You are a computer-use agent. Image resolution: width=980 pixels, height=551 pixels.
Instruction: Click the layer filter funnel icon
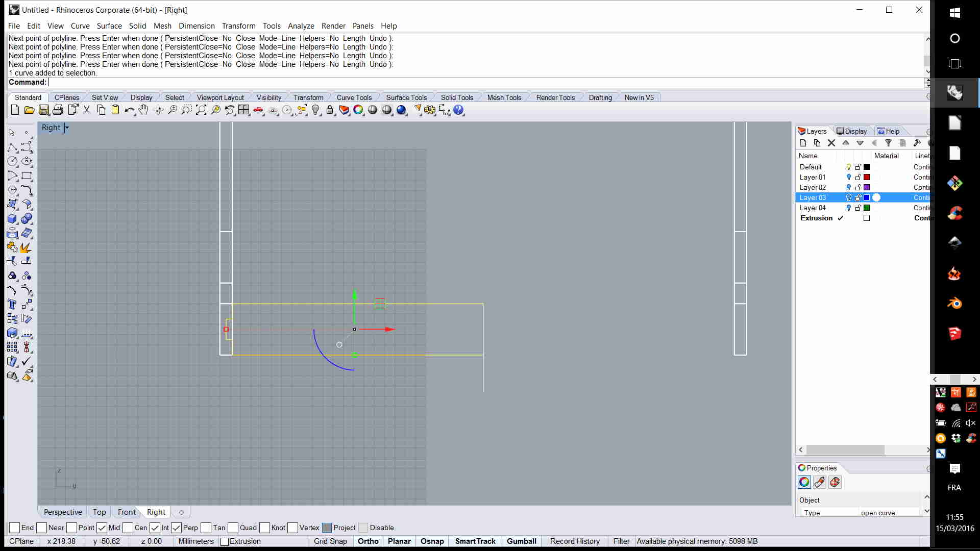(888, 143)
